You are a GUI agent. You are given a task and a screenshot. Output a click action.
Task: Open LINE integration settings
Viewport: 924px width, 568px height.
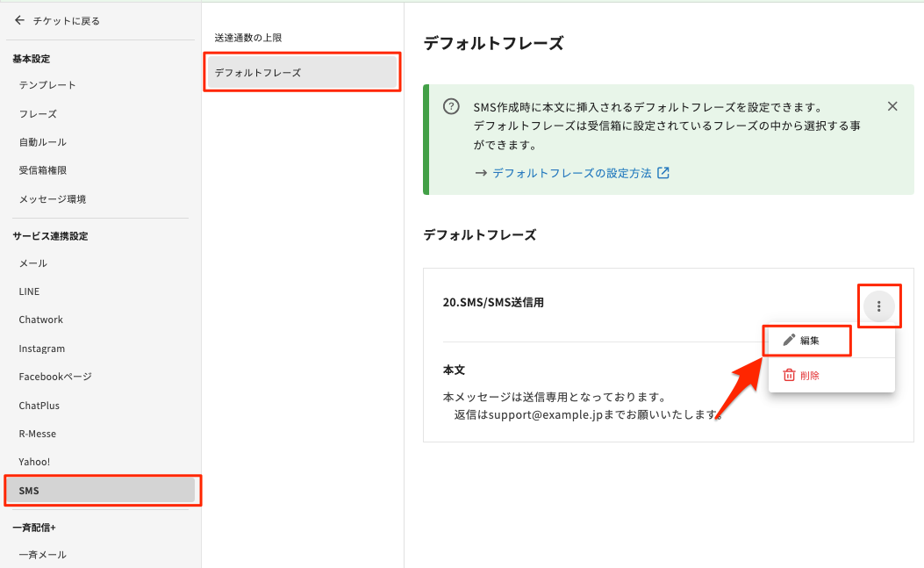pos(29,291)
